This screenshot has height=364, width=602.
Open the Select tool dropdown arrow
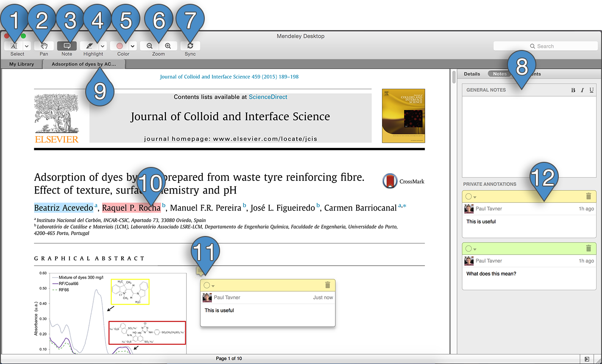[27, 46]
